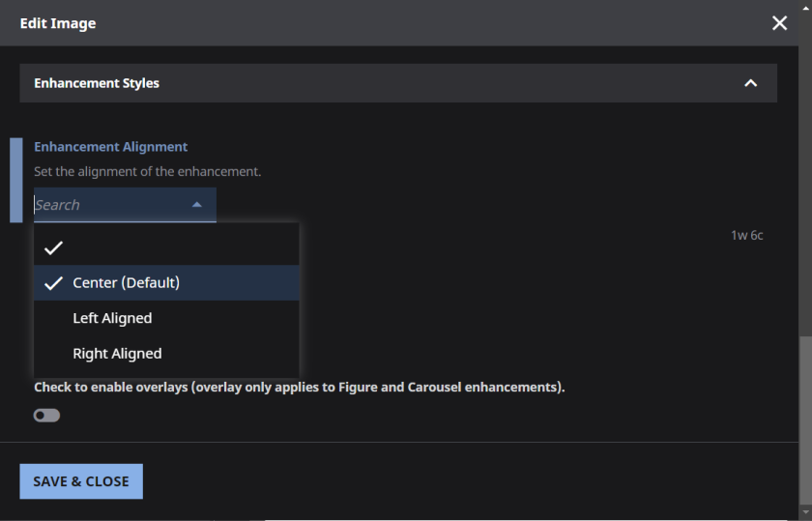The image size is (812, 521).
Task: Click the Edit Image dialog title
Action: coord(58,23)
